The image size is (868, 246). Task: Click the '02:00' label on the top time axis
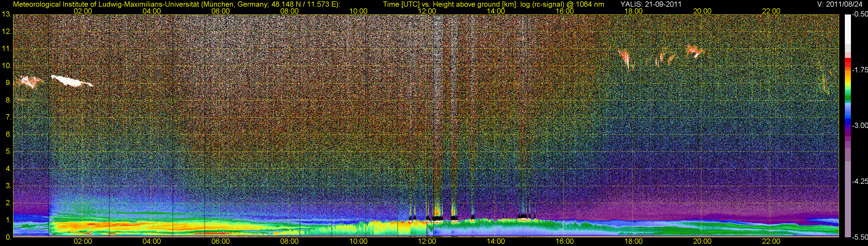(x=82, y=11)
